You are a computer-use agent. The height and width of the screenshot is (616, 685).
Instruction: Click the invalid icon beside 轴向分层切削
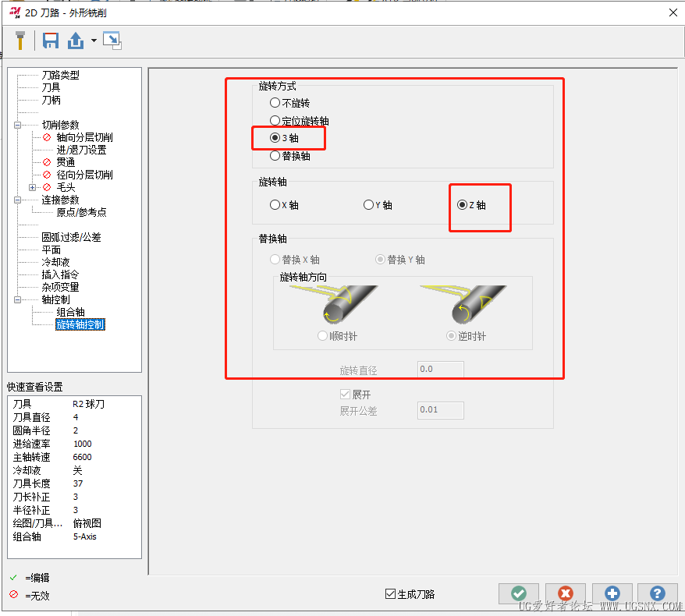(47, 137)
